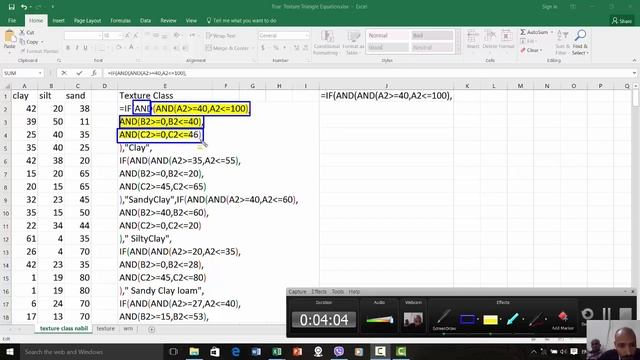Select the blue rectangle frame effect
The image size is (640, 360).
coord(467,319)
